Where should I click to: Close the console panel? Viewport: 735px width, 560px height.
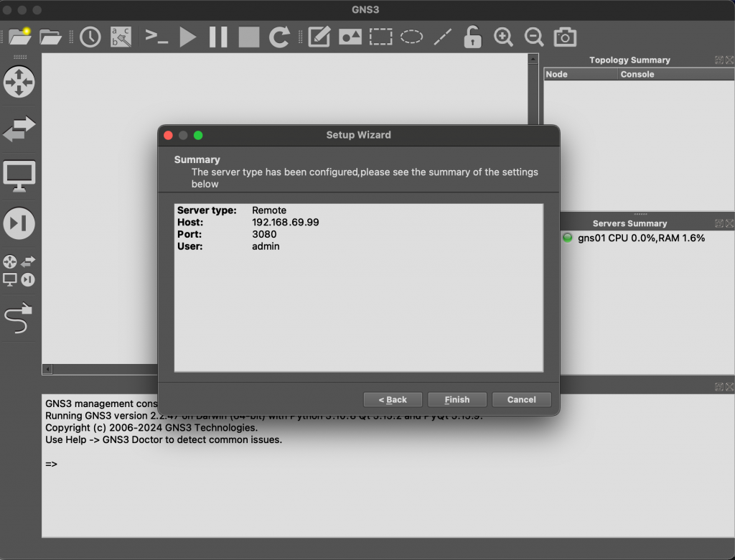click(729, 387)
